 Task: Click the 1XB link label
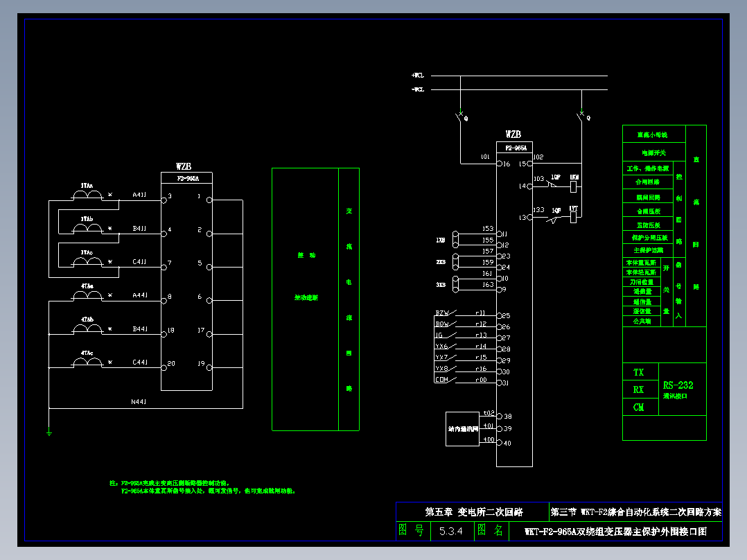tap(441, 240)
